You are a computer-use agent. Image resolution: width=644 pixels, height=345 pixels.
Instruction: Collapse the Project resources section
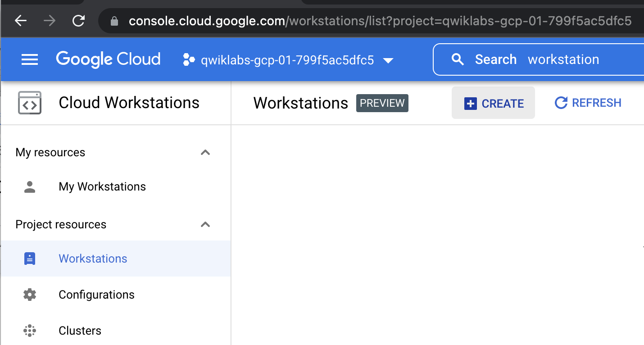point(205,224)
